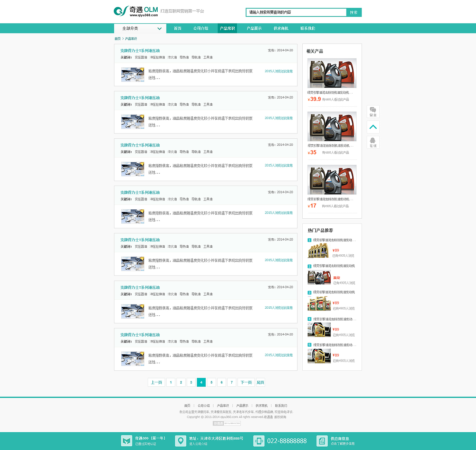Screen dimensions: 476x450
Task: Click keyword 工具油 in the second article
Action: click(x=208, y=105)
